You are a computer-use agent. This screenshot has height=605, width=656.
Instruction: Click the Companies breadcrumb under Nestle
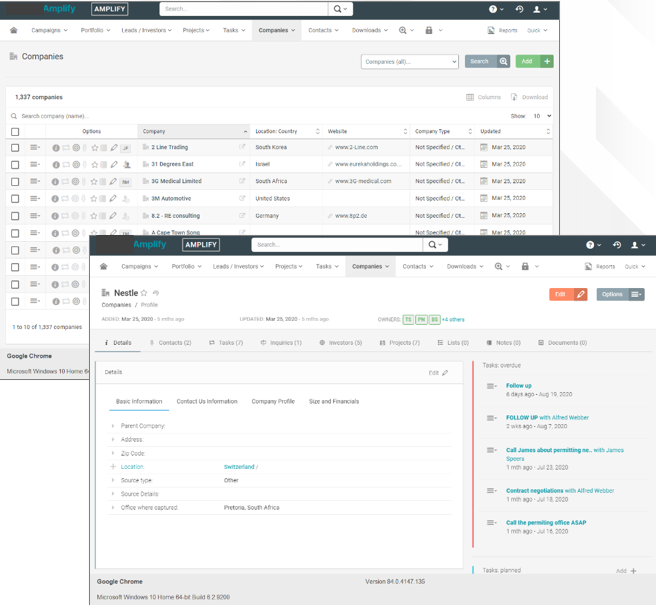pos(116,305)
